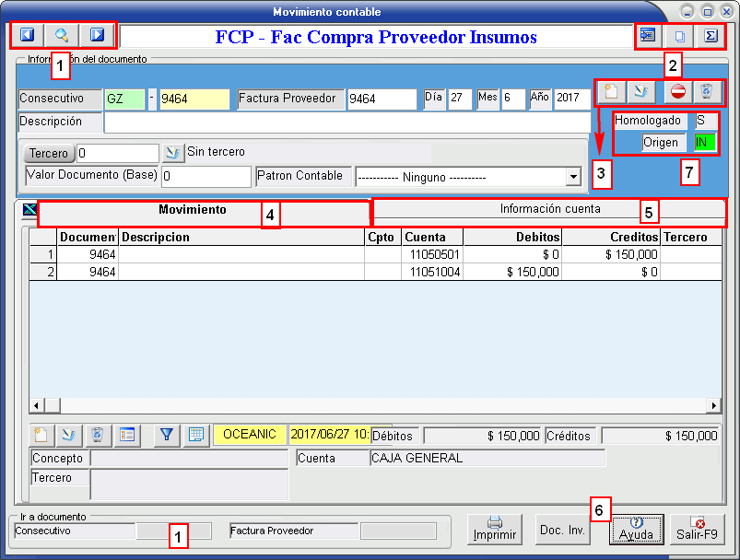Click the new row icon below grid
740x560 pixels.
pyautogui.click(x=41, y=435)
